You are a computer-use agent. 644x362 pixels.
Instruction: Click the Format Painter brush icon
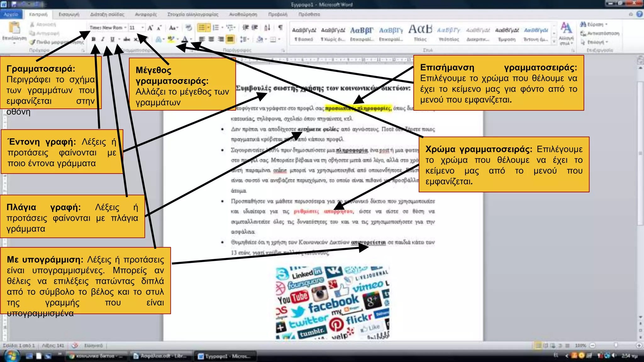point(32,42)
